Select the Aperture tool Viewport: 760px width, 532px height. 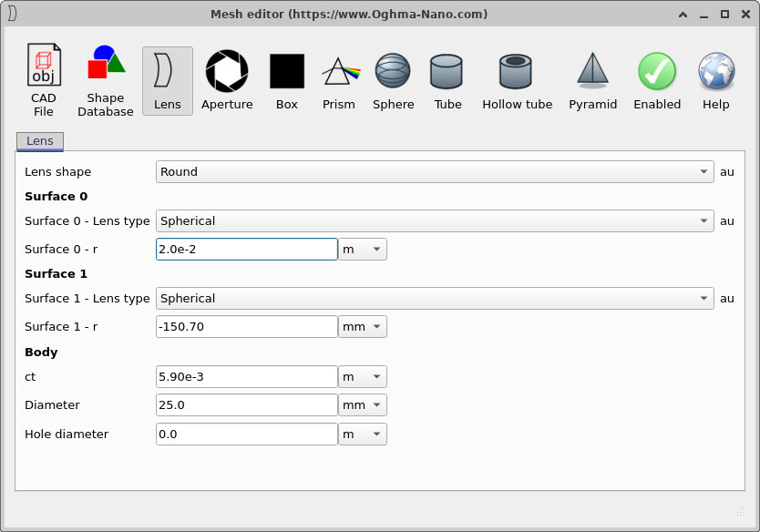pos(227,79)
